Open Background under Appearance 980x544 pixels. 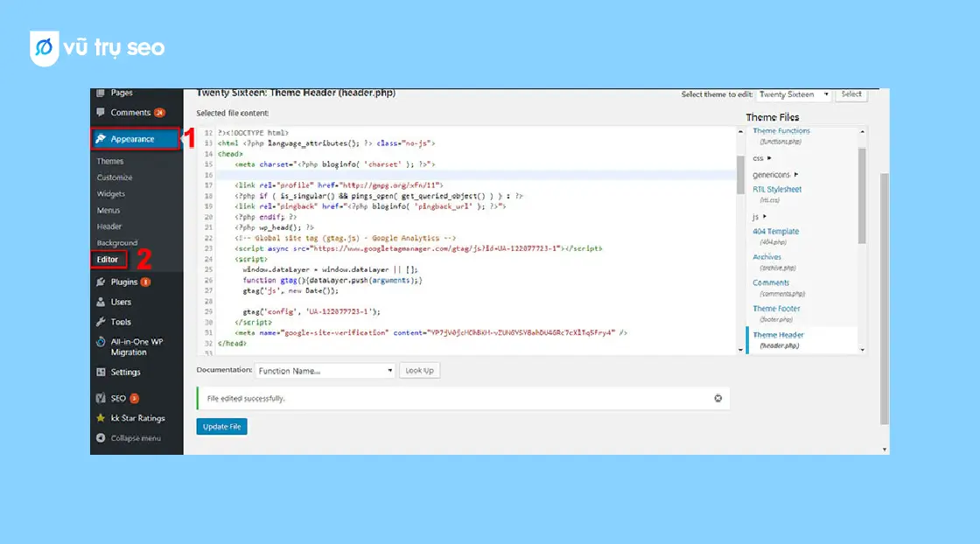(117, 243)
